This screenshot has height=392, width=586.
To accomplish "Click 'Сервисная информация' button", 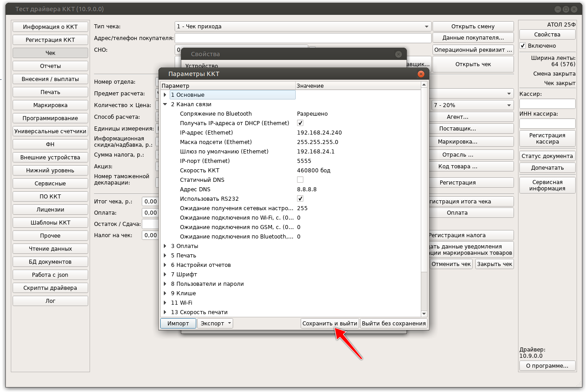I will click(x=547, y=185).
